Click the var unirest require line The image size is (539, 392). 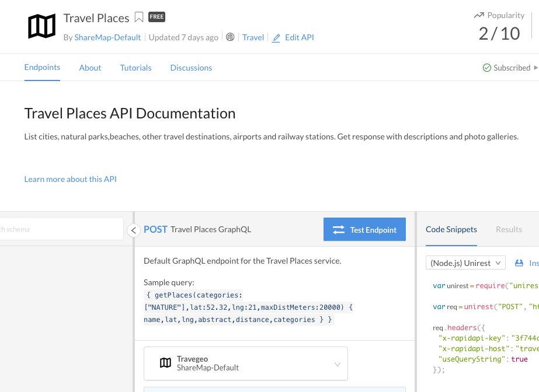(x=486, y=286)
